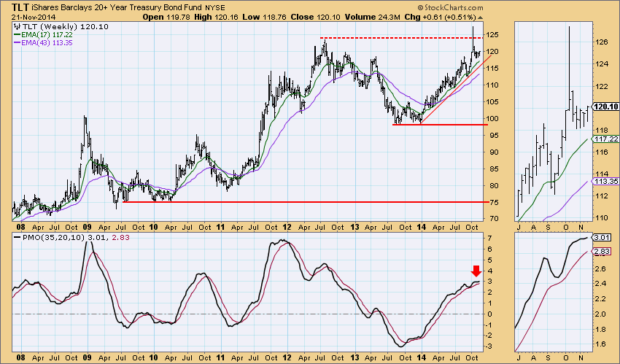Click the green EMA(17) legend line

click(x=17, y=35)
